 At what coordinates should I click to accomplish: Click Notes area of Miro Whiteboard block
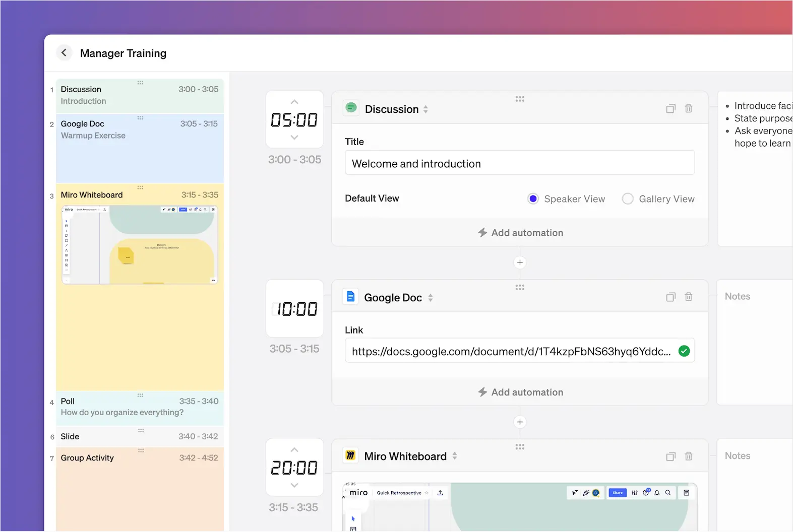755,485
